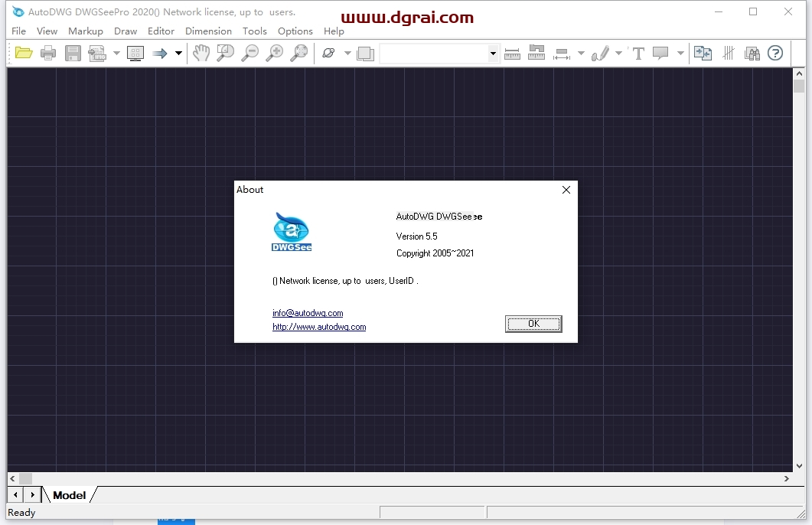Viewport: 812px width, 525px height.
Task: Select the freehand markup pen icon
Action: click(601, 53)
